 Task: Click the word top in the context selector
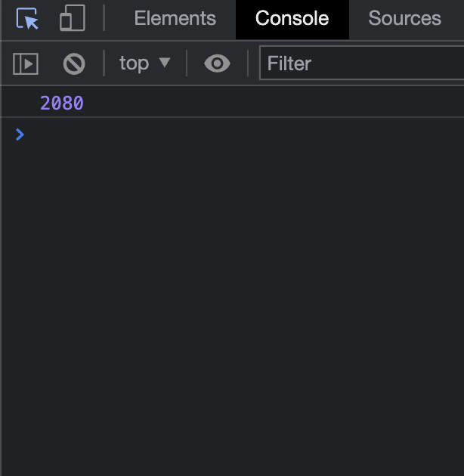tap(134, 63)
